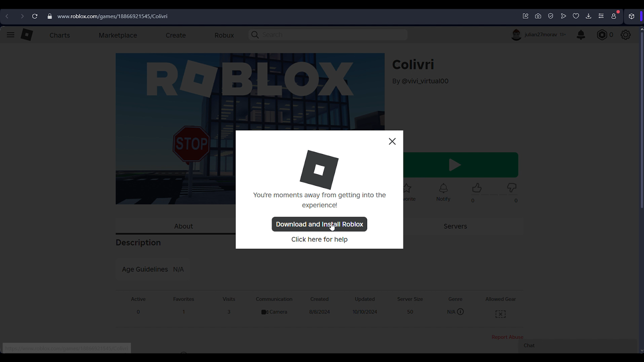Open the settings gear icon
The image size is (644, 362).
pos(625,35)
